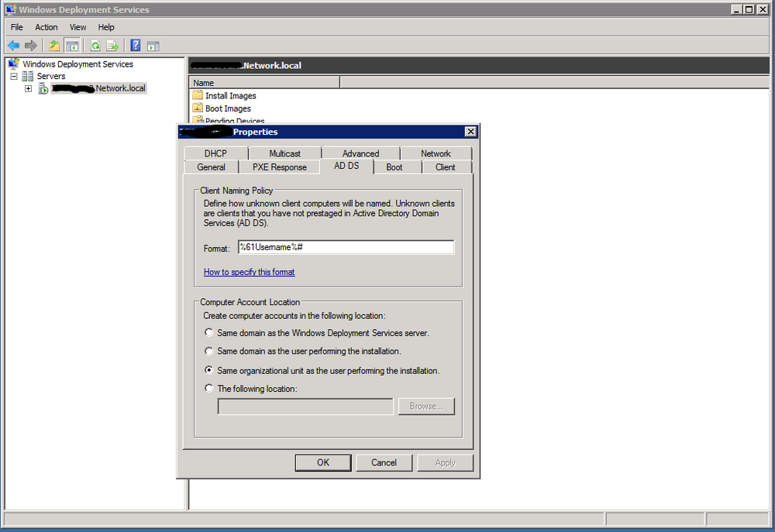Click the Format text field
Viewport: 775px width, 532px height.
(346, 247)
